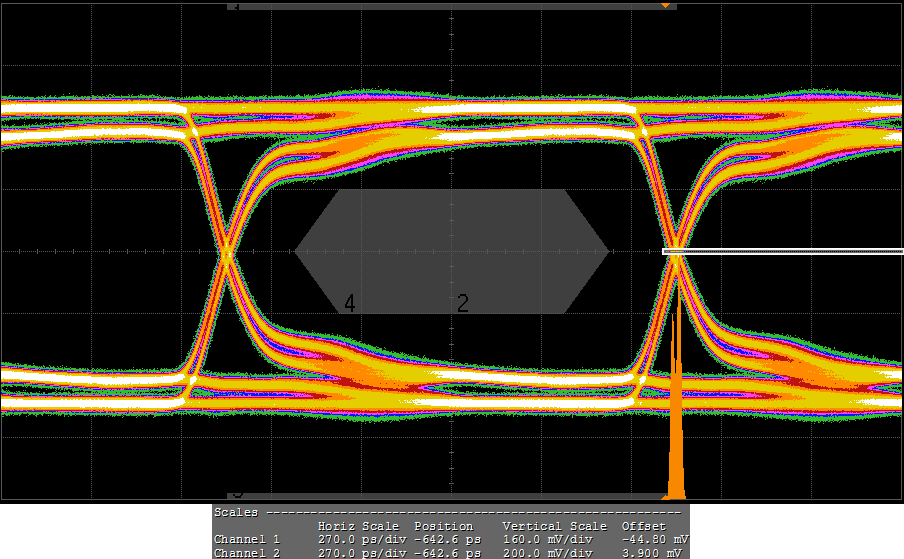Select the left-end arrow on the top bar
Viewport: 904px width, 559px height.
tap(234, 6)
